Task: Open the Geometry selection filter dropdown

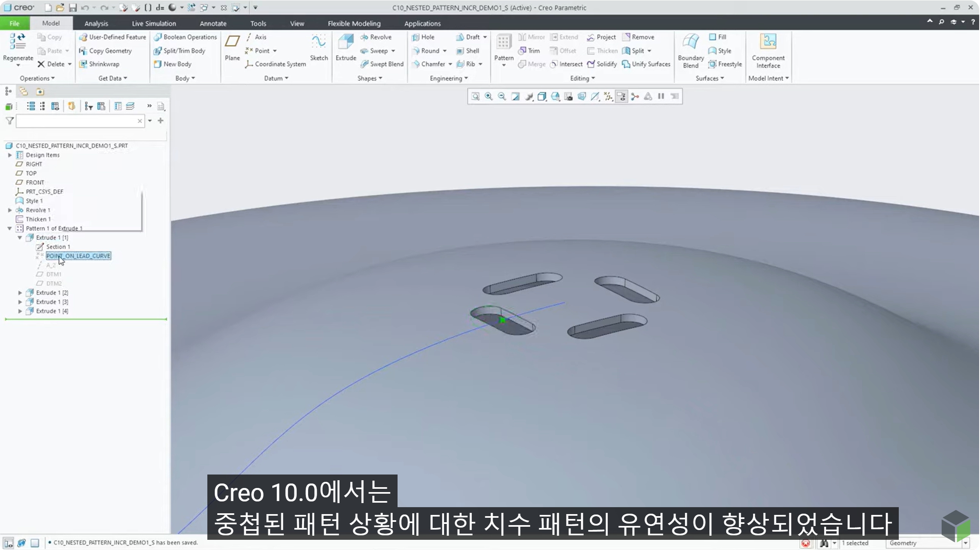Action: point(965,543)
